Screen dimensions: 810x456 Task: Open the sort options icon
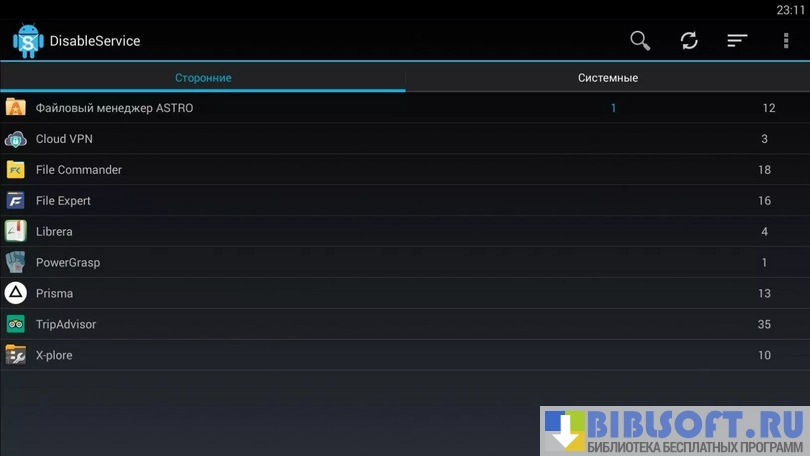(x=737, y=41)
